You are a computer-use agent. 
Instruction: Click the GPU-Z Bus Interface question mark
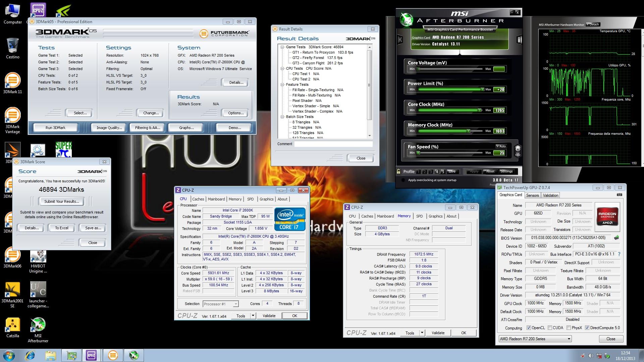[x=619, y=254]
